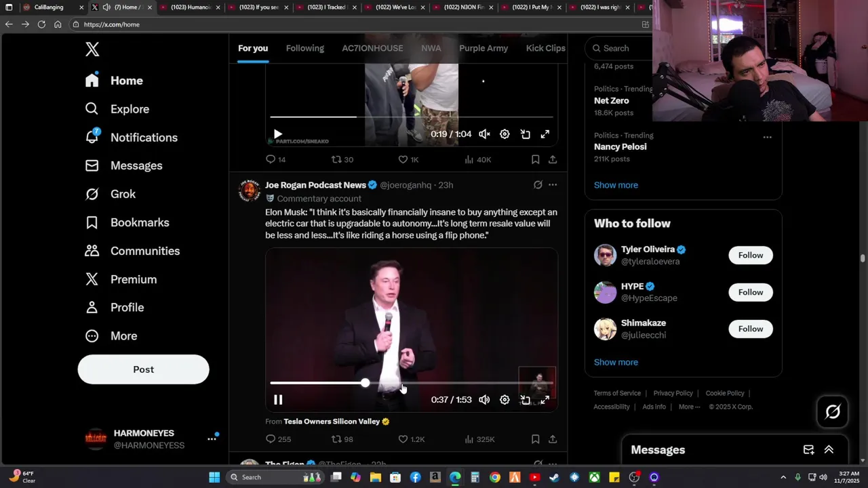Expand the Messages drawer
Viewport: 868px width, 488px height.
point(829,450)
